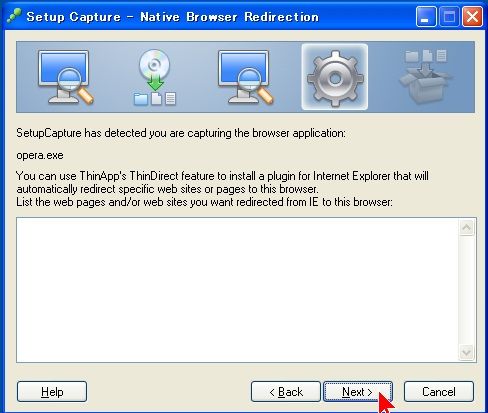Image resolution: width=488 pixels, height=413 pixels.
Task: Click the postscan monitor icon beside the gear
Action: point(245,77)
